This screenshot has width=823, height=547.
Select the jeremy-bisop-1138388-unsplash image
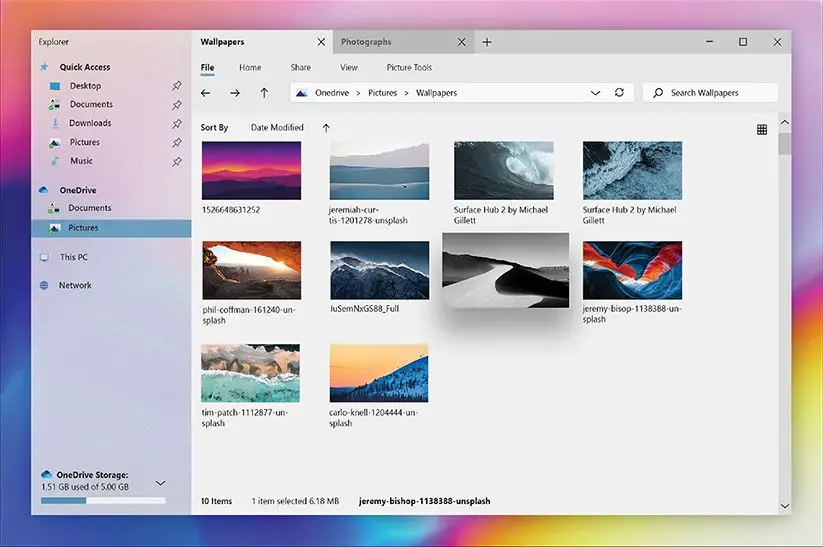632,270
